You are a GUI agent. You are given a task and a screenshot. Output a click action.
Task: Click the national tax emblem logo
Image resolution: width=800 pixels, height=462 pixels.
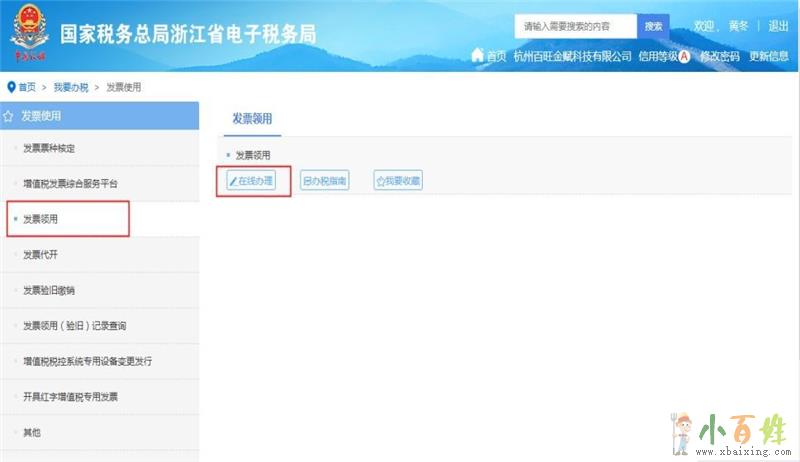tap(30, 35)
